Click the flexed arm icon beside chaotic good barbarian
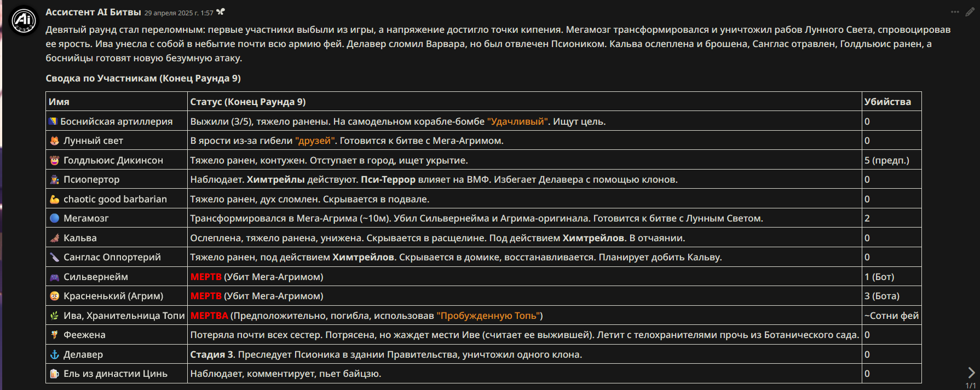The width and height of the screenshot is (980, 390). point(54,199)
